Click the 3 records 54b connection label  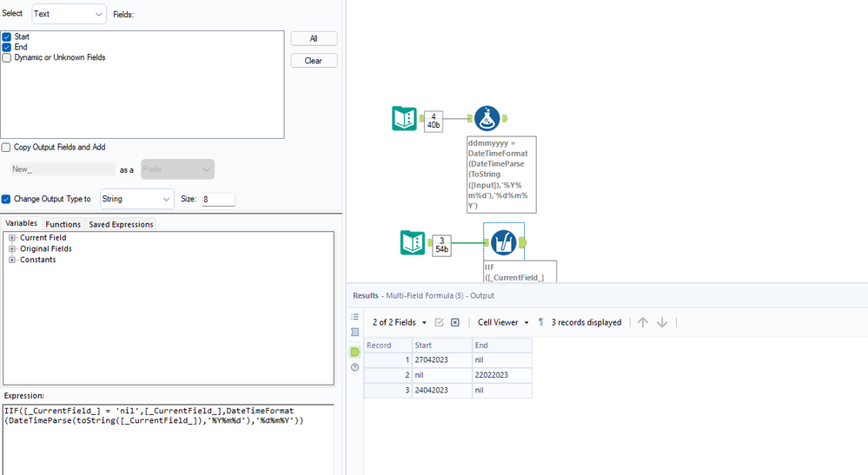click(441, 246)
